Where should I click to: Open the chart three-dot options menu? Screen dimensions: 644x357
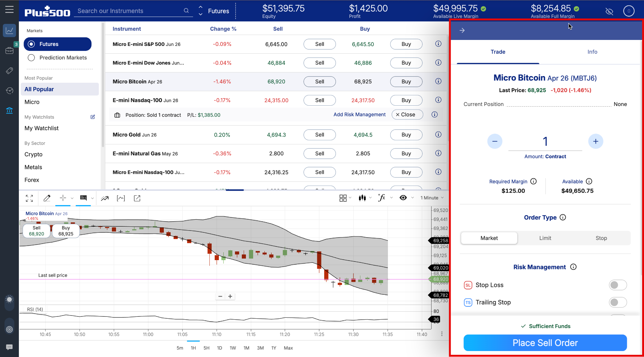coord(442,334)
